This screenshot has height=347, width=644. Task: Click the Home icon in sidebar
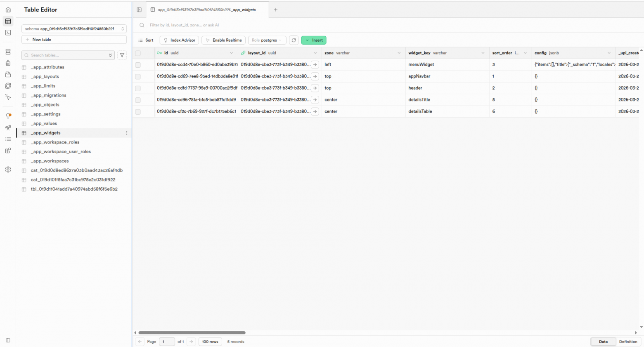(x=8, y=10)
